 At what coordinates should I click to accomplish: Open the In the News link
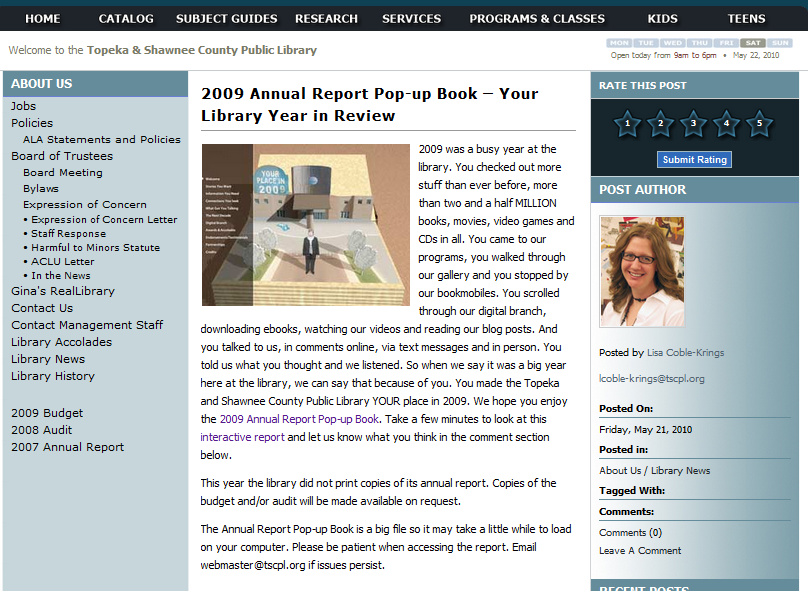[x=61, y=276]
